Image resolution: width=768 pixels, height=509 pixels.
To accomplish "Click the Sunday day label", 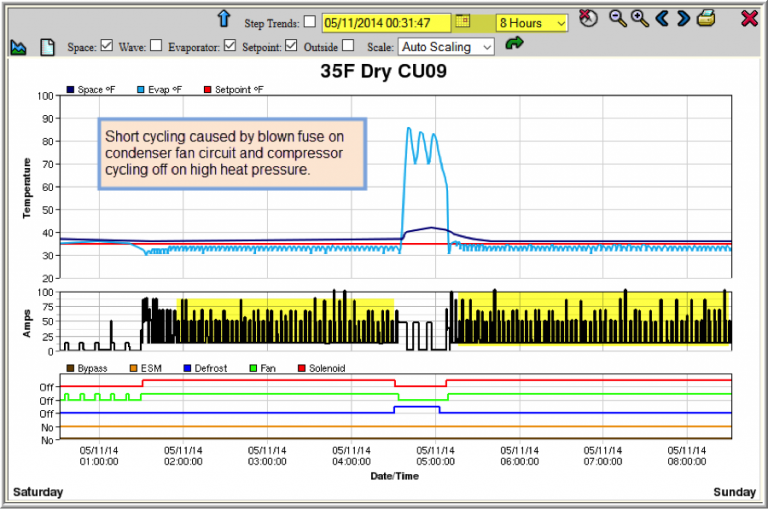I will click(x=734, y=492).
